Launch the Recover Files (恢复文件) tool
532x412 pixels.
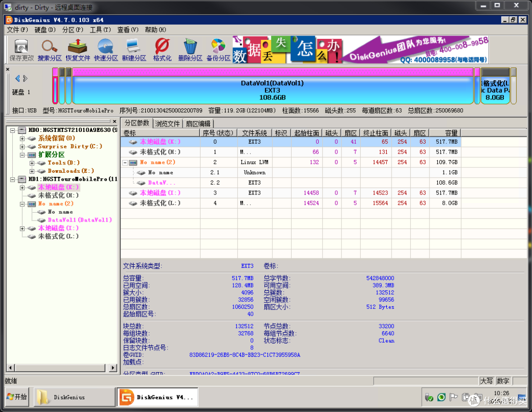78,50
